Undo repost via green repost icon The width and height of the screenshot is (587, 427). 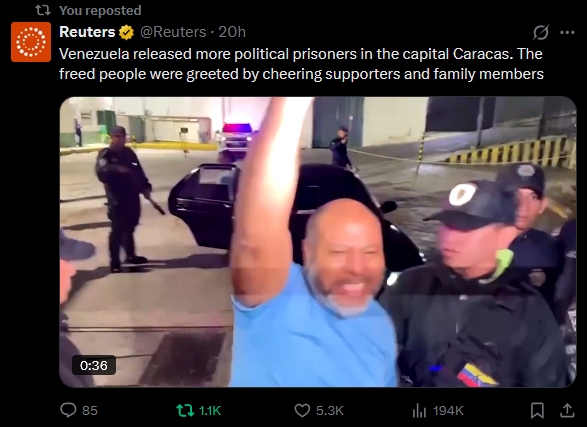185,411
